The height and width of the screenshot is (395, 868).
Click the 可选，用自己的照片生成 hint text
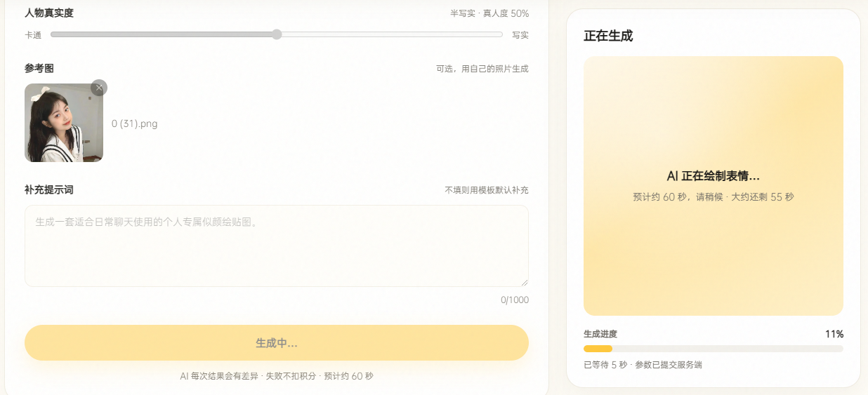coord(482,69)
